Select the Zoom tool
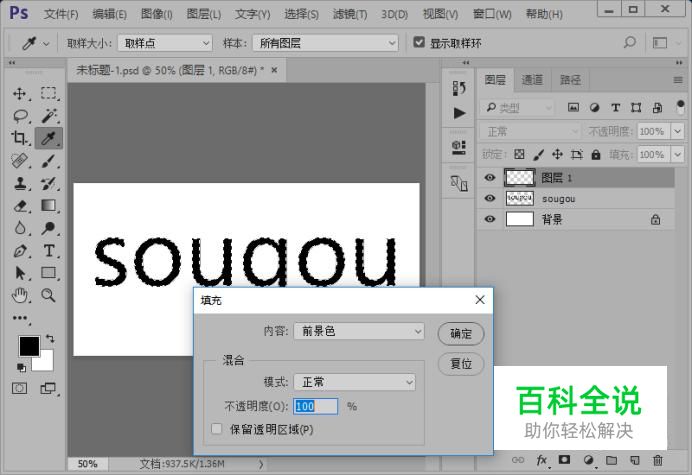The height and width of the screenshot is (475, 692). tap(49, 295)
